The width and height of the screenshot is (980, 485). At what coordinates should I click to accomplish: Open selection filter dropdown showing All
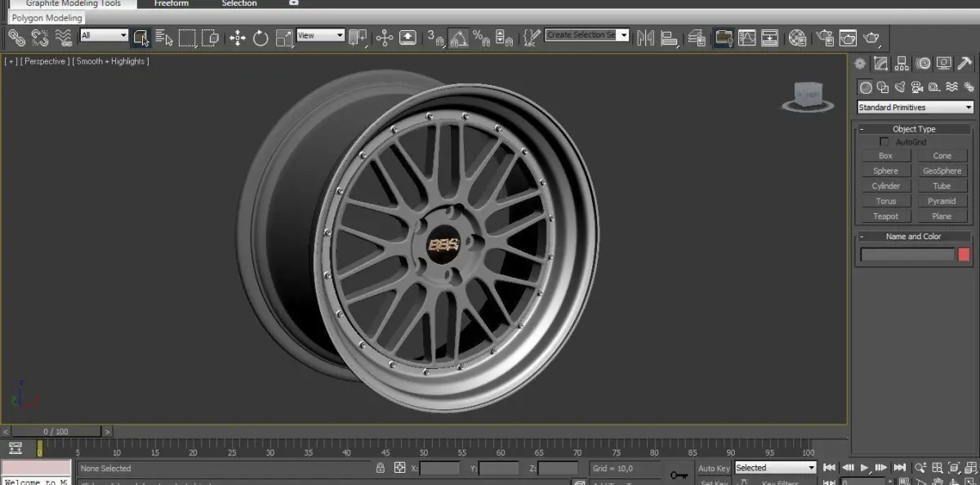[104, 35]
